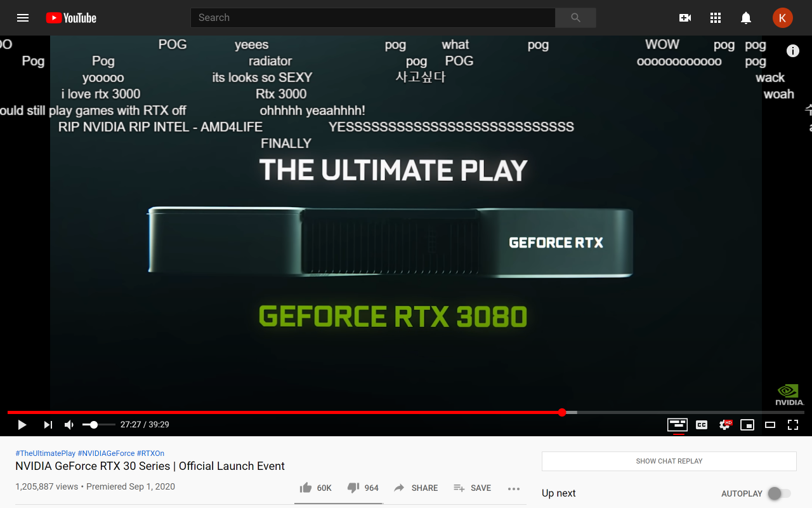Screen dimensions: 812x508
Task: Toggle the Autoplay switch
Action: point(779,493)
